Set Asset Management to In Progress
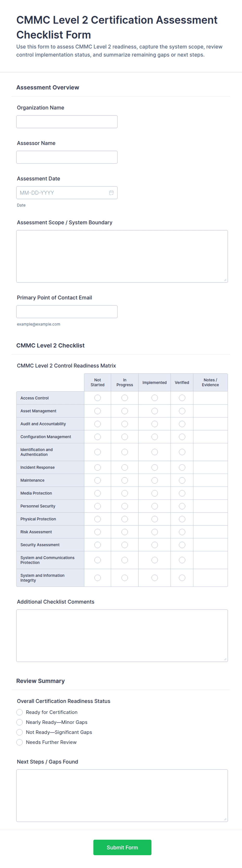This screenshot has width=242, height=868. click(125, 411)
